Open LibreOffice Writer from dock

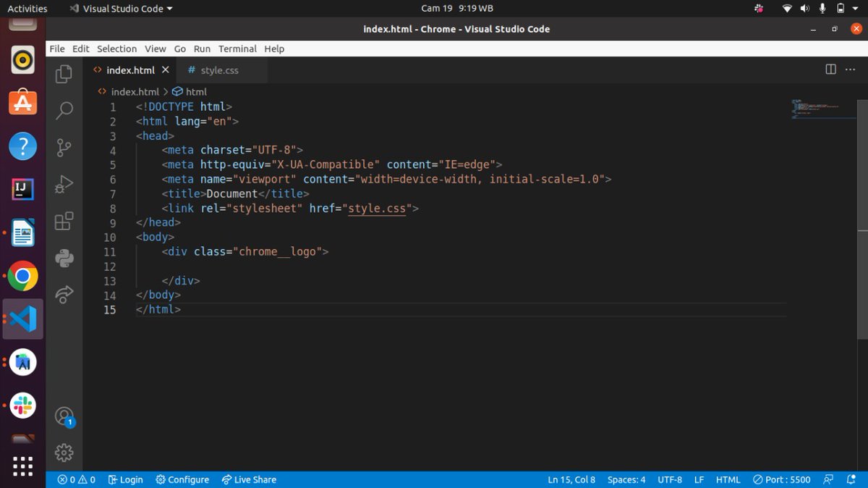(x=23, y=233)
